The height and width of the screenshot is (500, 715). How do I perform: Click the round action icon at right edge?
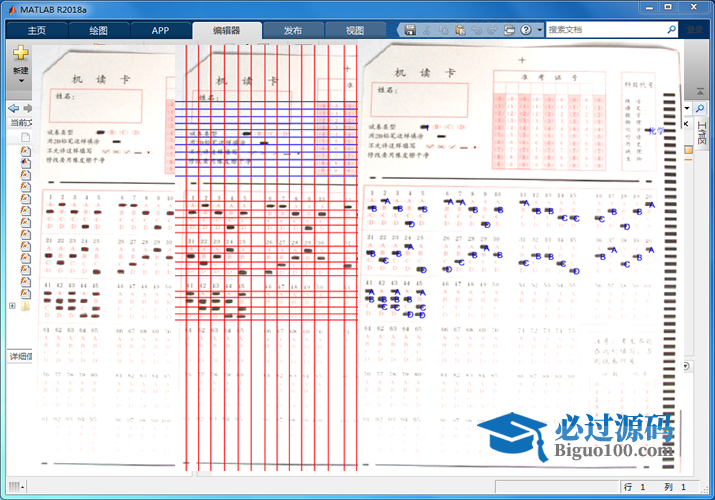tap(686, 366)
